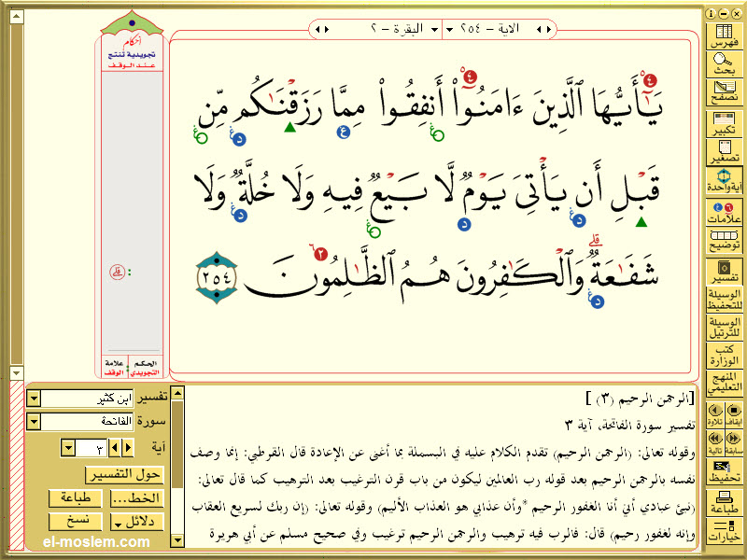This screenshot has width=747, height=560.
Task: Go to next verse with تالية button
Action: (715, 442)
